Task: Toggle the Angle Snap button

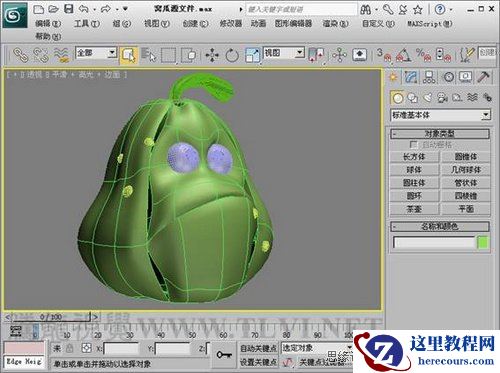Action: point(403,55)
